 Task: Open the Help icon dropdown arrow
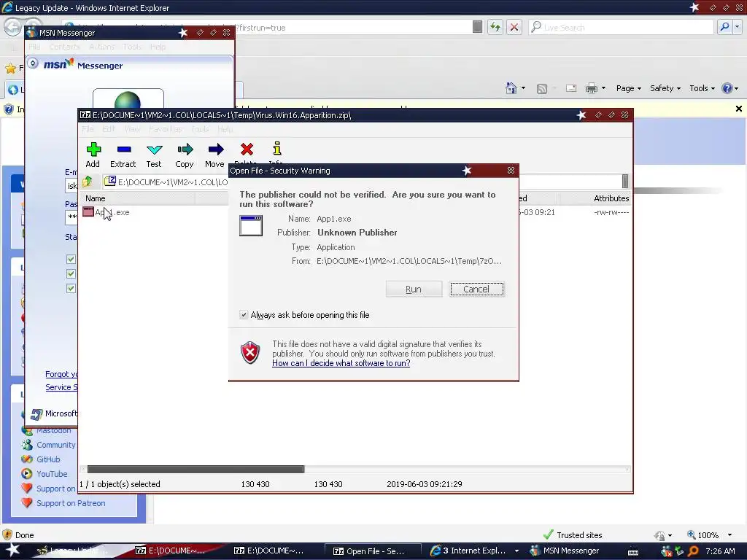pos(737,88)
